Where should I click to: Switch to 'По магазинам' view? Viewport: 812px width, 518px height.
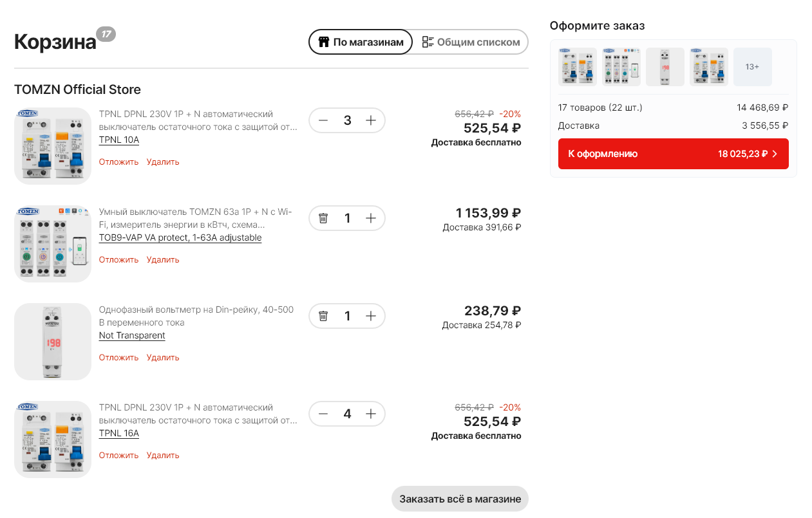(x=361, y=42)
